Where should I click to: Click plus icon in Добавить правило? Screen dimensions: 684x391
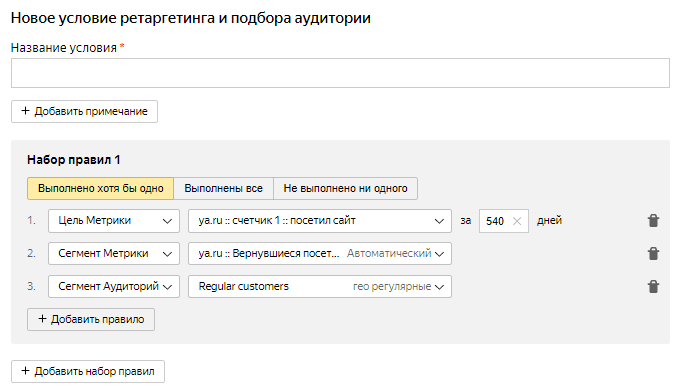(42, 319)
